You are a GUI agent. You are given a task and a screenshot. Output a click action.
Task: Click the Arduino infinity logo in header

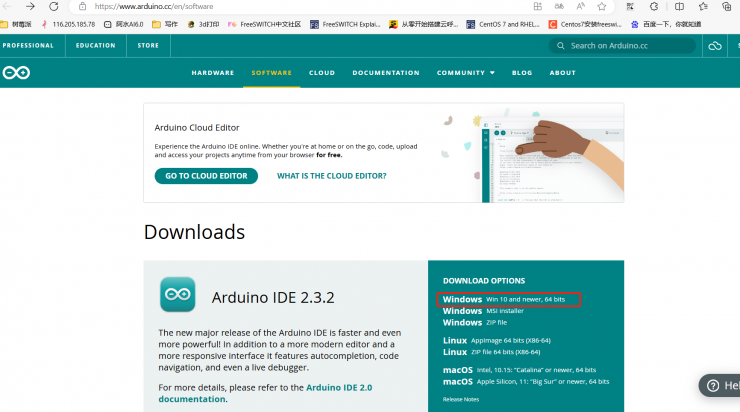[16, 73]
